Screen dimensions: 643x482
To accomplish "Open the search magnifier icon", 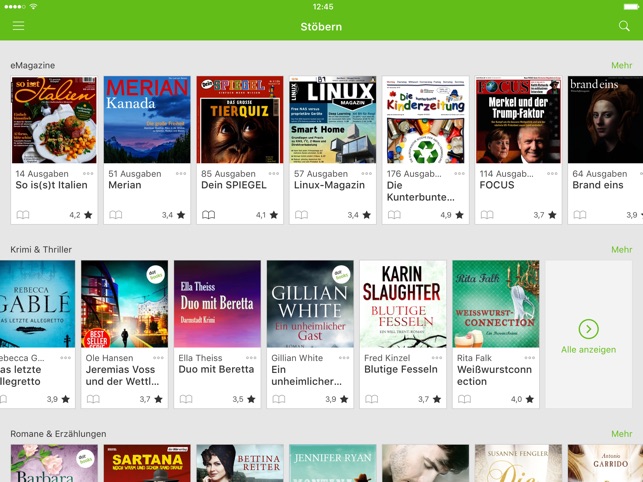I will click(624, 26).
